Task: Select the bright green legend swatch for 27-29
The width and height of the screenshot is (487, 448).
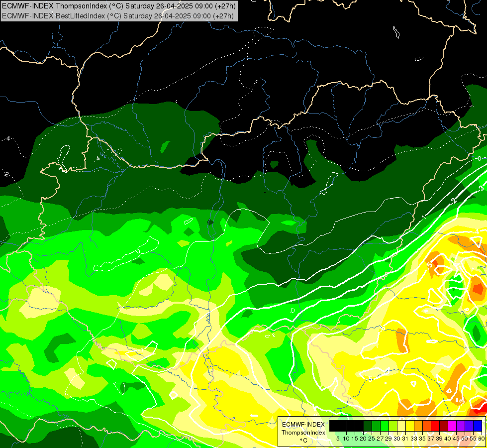Action: pos(385,426)
